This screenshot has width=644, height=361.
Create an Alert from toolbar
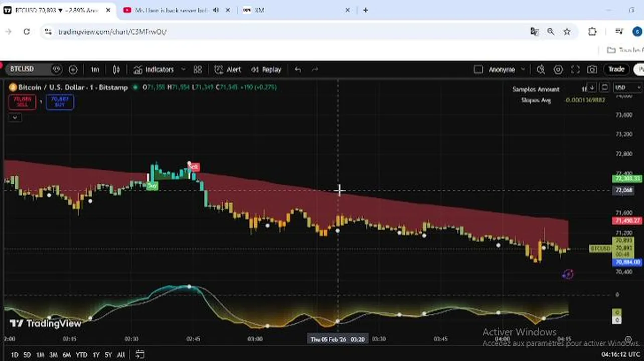pos(228,69)
